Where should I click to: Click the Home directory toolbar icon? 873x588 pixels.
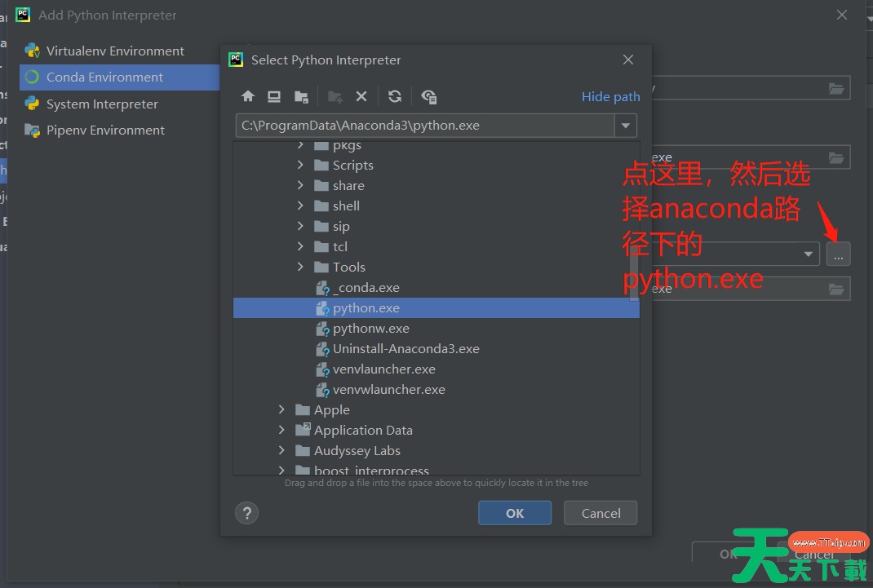pos(248,96)
